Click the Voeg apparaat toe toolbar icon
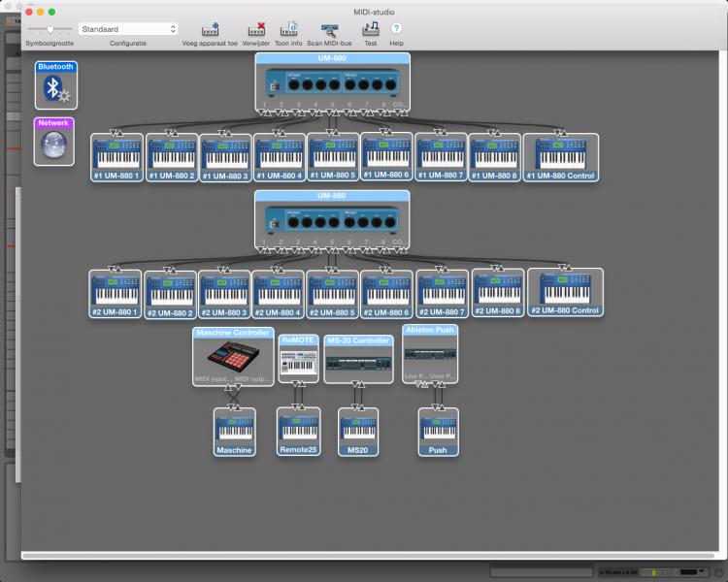 (210, 30)
